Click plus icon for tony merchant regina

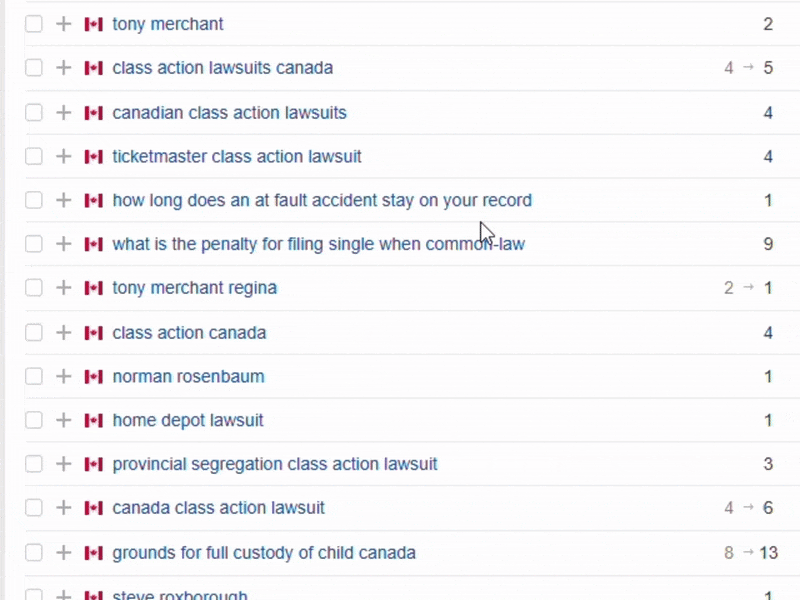[63, 288]
